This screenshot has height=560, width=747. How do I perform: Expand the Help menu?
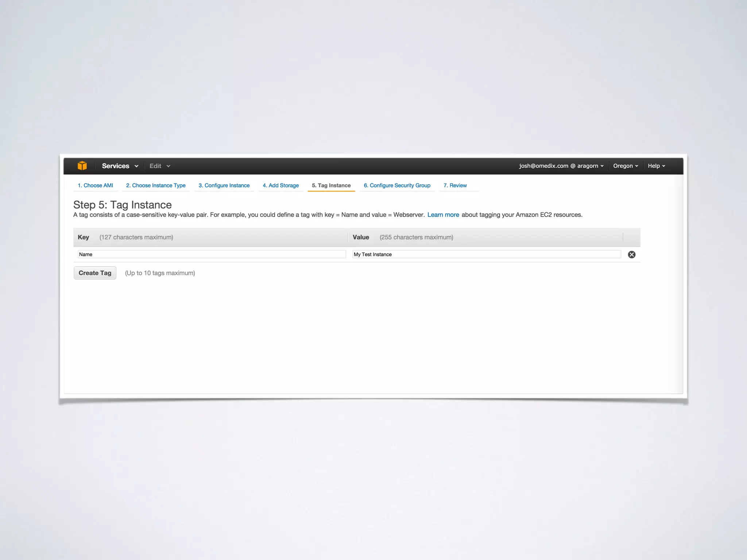[x=656, y=166]
